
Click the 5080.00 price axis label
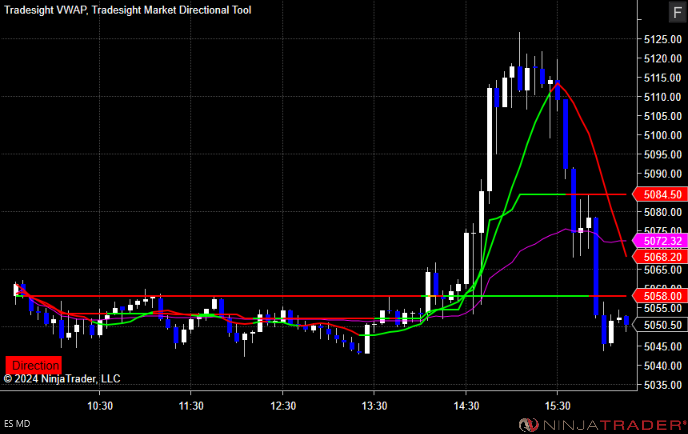(x=663, y=212)
